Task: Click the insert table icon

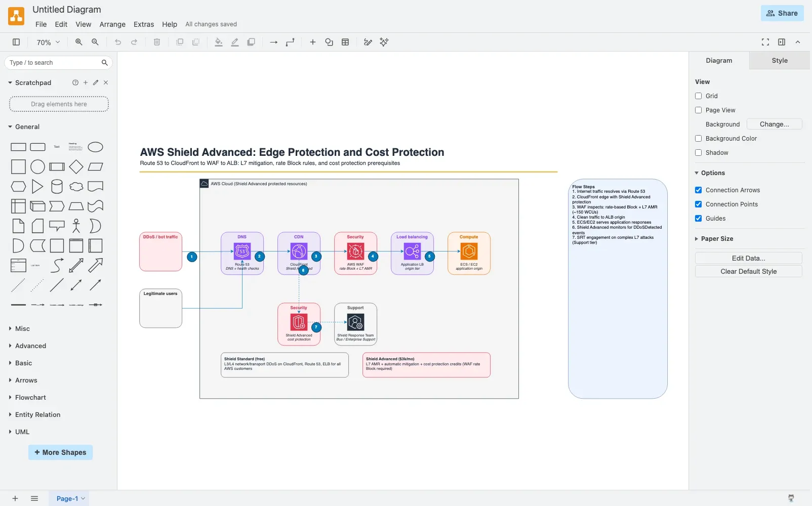Action: (x=345, y=43)
